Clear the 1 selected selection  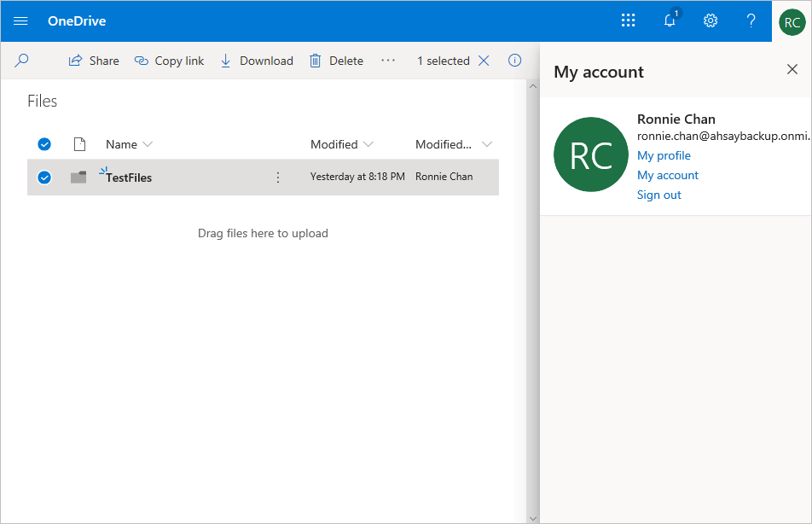484,61
